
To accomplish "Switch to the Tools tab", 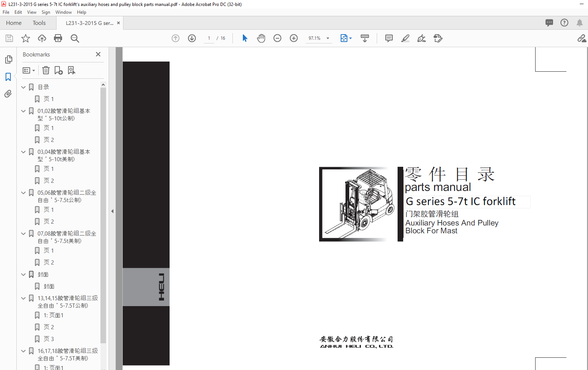I will tap(39, 23).
